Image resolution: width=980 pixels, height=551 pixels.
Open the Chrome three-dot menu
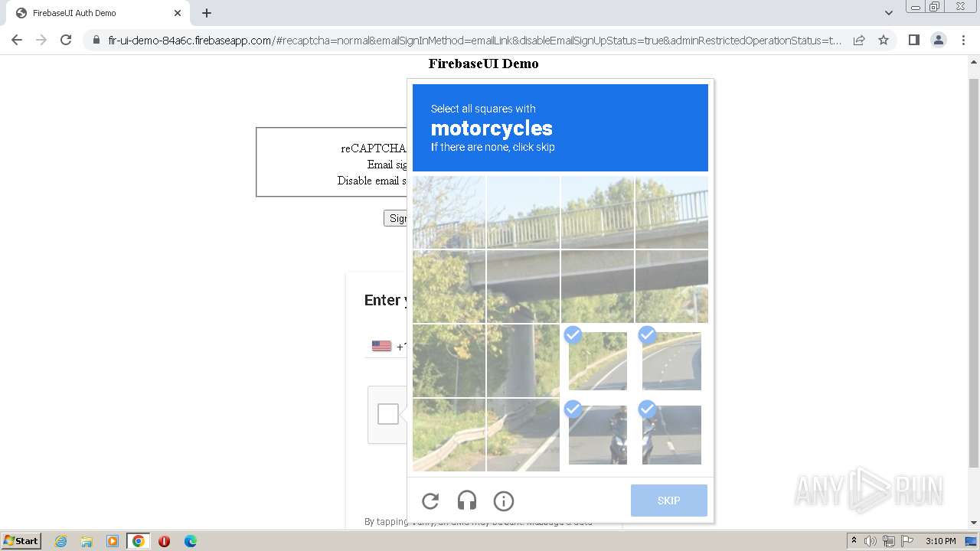pos(963,40)
